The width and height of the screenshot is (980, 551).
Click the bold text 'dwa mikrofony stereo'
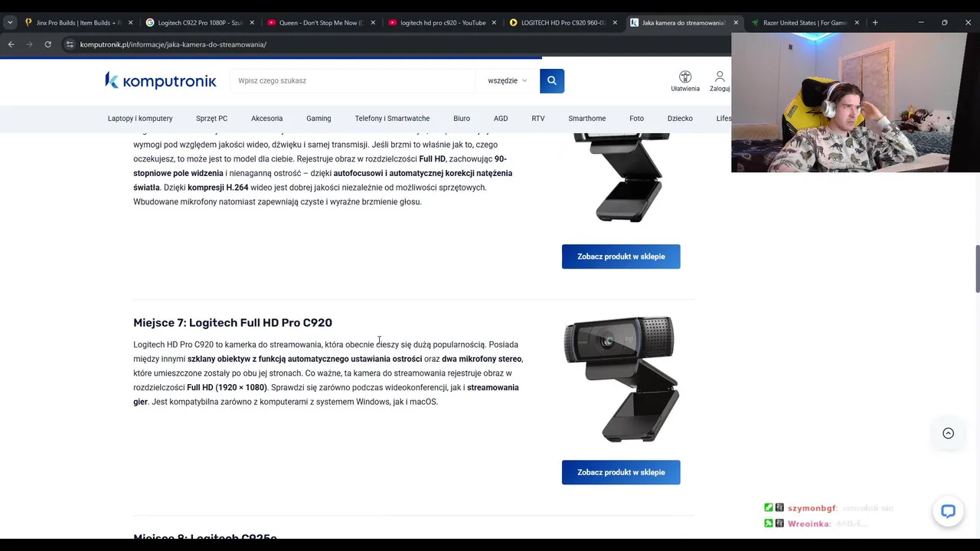pos(482,359)
